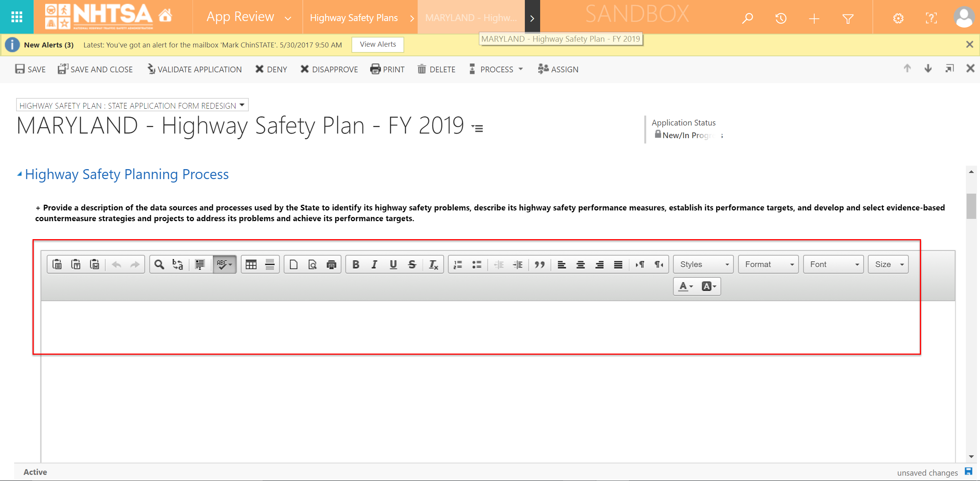This screenshot has height=481, width=980.
Task: Open the Font dropdown
Action: pos(833,264)
